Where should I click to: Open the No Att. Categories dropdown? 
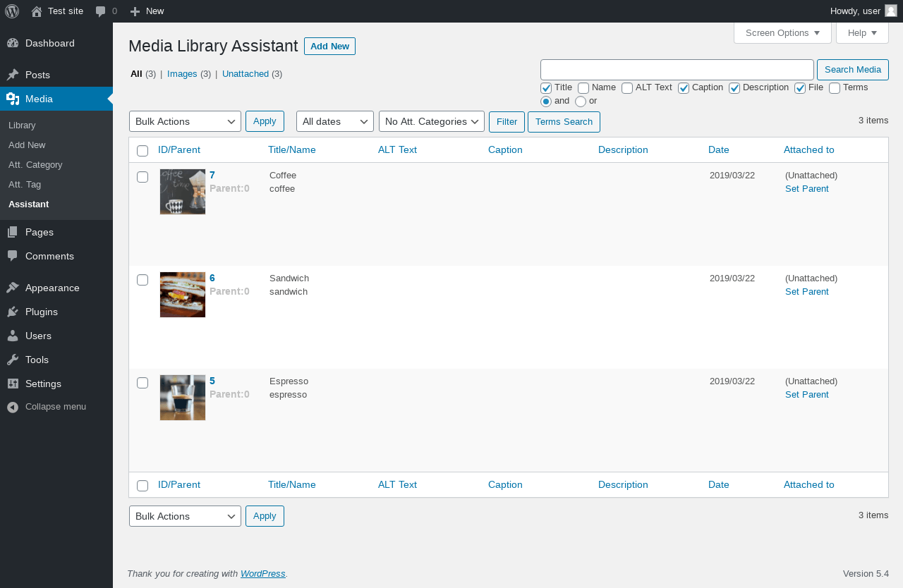point(431,121)
